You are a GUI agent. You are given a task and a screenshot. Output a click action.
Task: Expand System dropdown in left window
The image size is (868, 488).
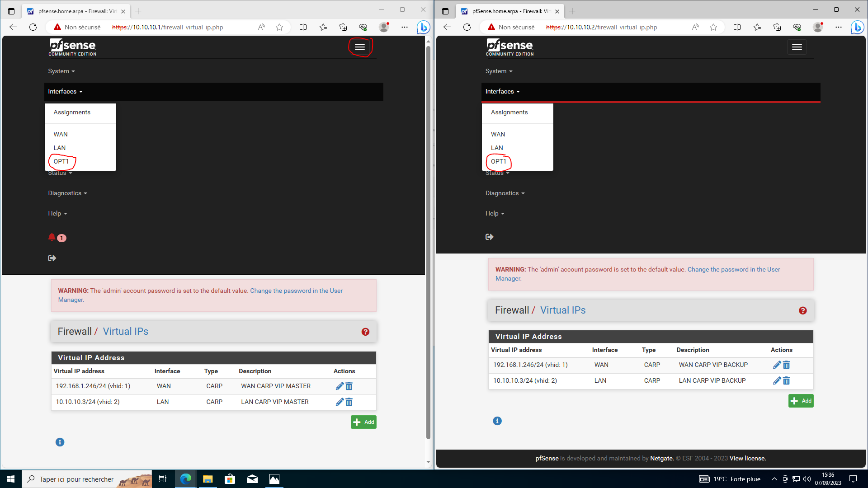coord(61,71)
